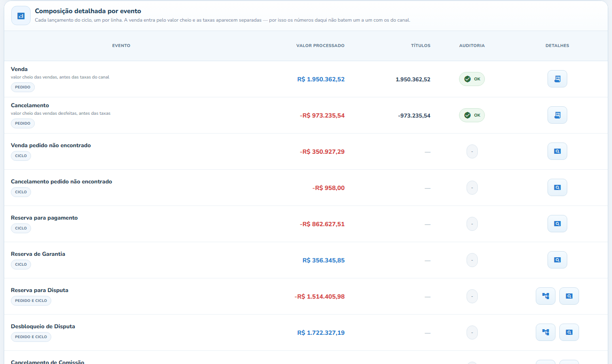The width and height of the screenshot is (612, 364).
Task: Open magnifier details for Reserva para pagamento
Action: (557, 224)
